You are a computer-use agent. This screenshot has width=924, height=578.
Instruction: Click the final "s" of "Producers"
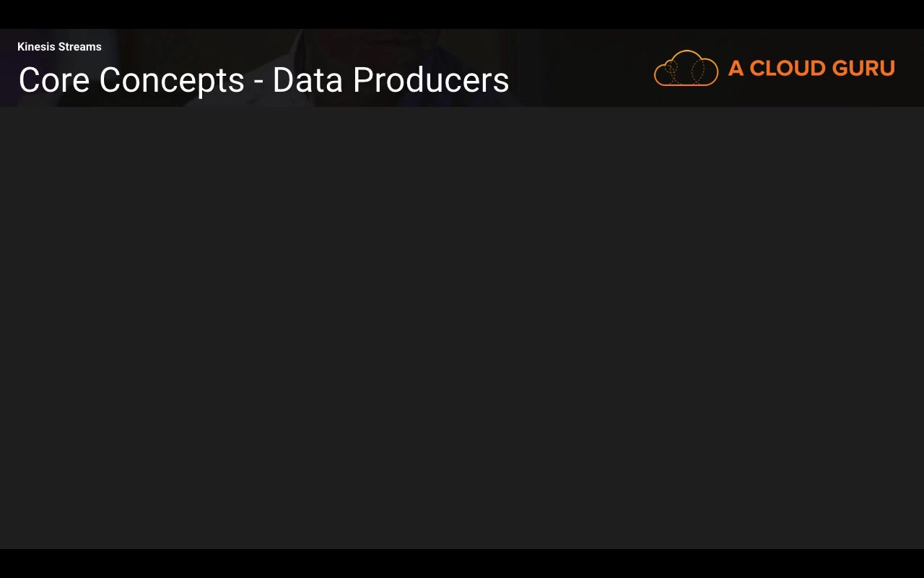(x=502, y=82)
